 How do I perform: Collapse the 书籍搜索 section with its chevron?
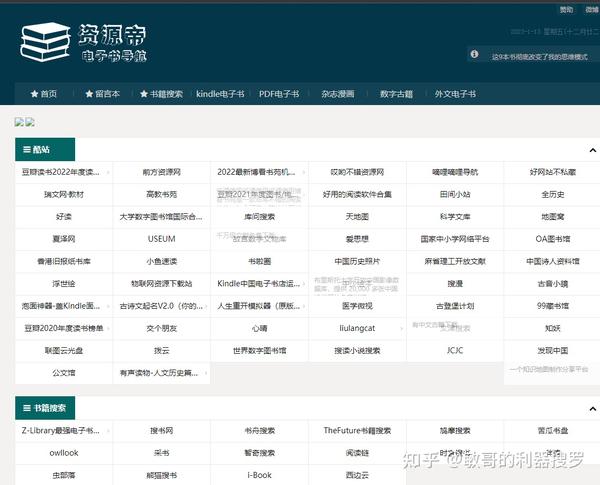tap(593, 409)
